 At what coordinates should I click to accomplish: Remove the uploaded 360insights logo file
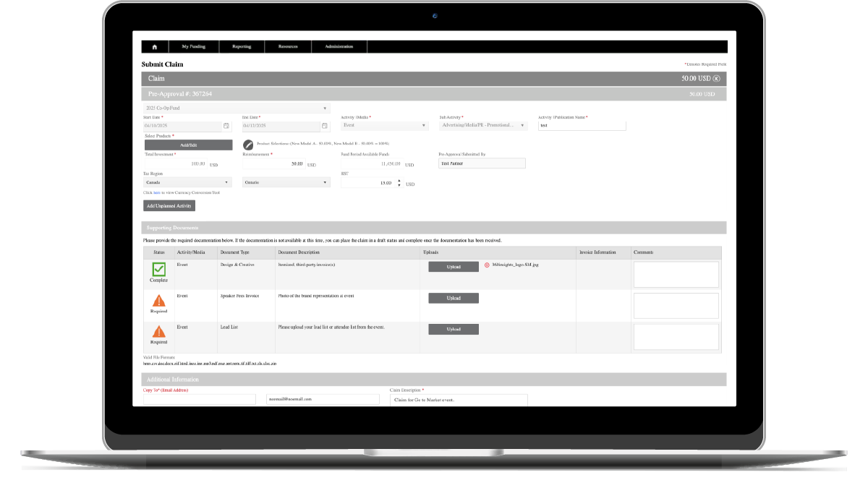pyautogui.click(x=487, y=265)
